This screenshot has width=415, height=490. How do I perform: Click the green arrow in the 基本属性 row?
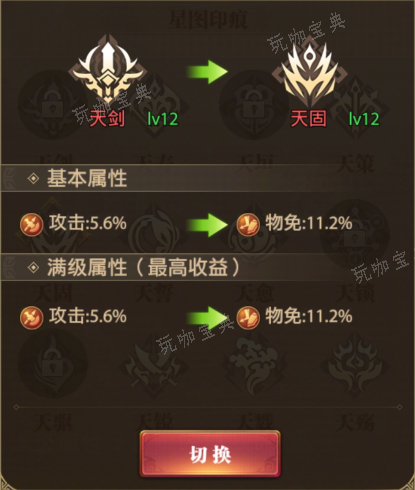pos(207,225)
